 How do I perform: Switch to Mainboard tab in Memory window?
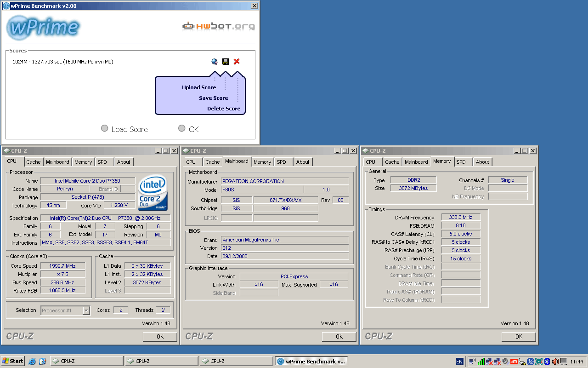[416, 162]
